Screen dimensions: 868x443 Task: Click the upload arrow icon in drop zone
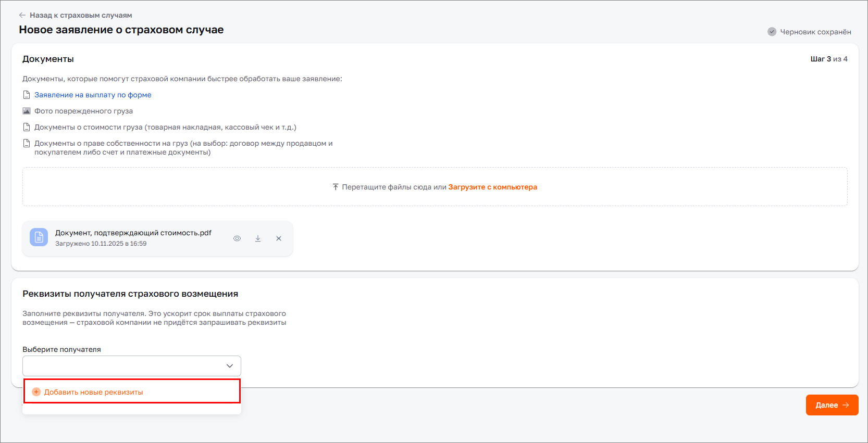(336, 187)
